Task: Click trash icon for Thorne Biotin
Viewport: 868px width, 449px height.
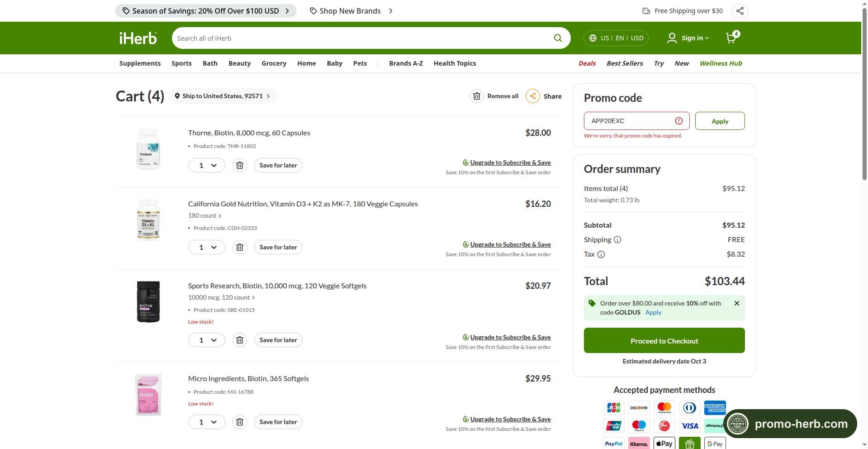Action: click(x=240, y=165)
